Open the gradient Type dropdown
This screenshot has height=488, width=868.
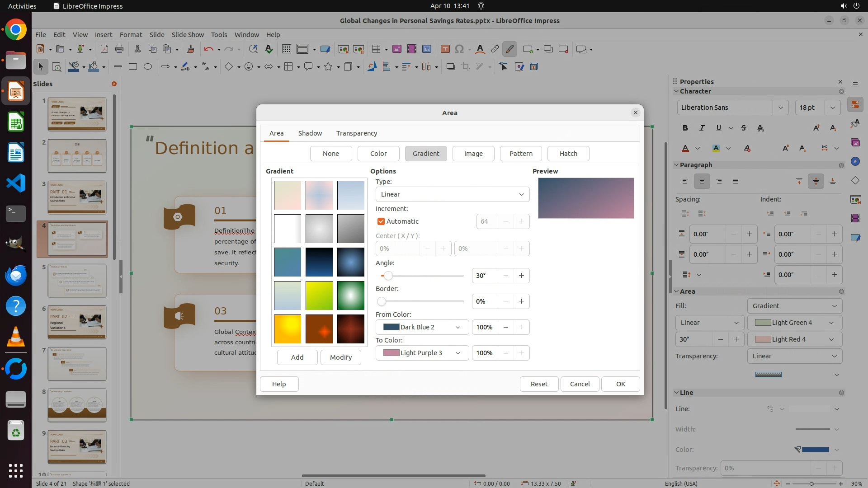tap(452, 194)
